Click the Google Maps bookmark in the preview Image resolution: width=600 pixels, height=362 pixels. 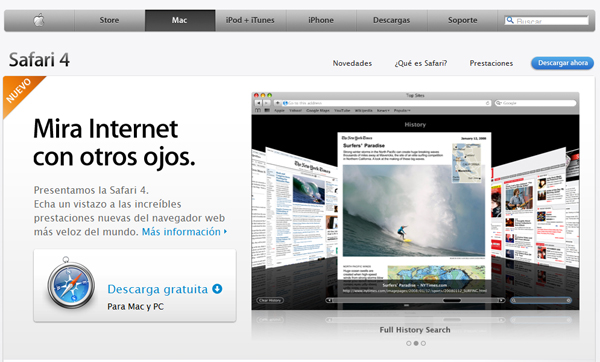click(x=318, y=110)
